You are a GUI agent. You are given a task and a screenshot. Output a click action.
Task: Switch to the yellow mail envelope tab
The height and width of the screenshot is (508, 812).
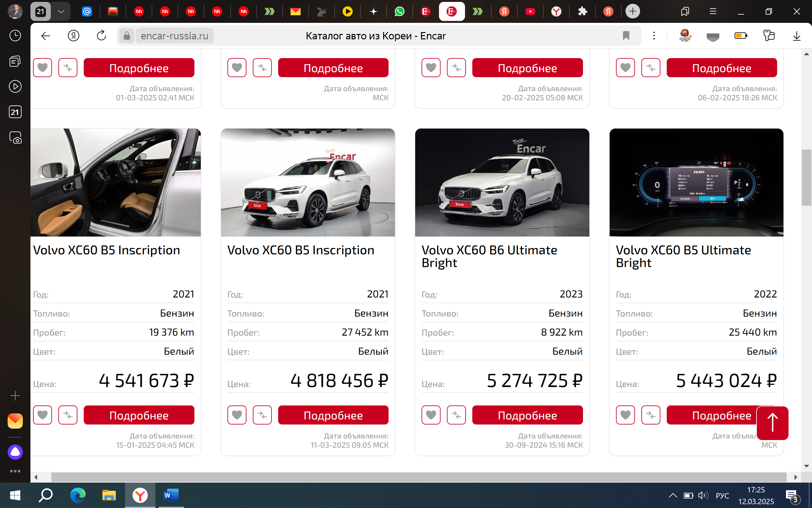tap(295, 11)
